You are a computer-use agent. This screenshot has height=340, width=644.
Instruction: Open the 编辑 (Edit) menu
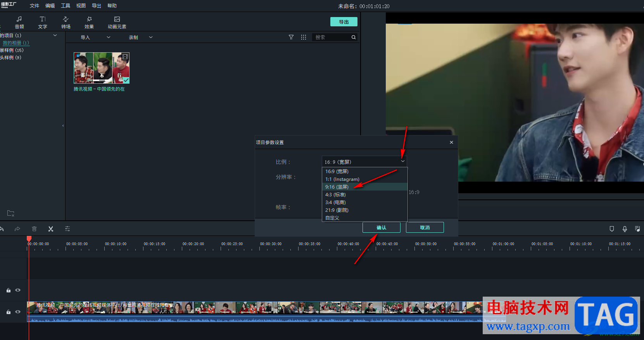coord(50,6)
